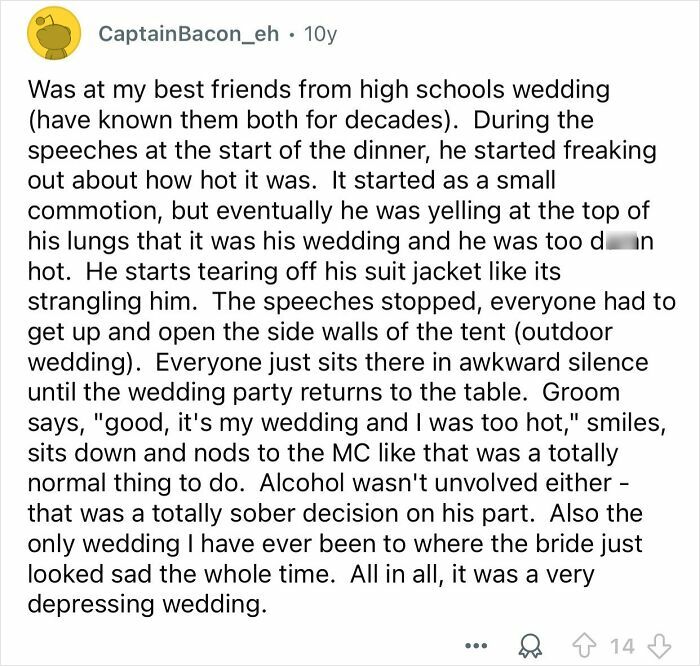
Task: Open the yellow Snoo avatar profile
Action: [54, 33]
